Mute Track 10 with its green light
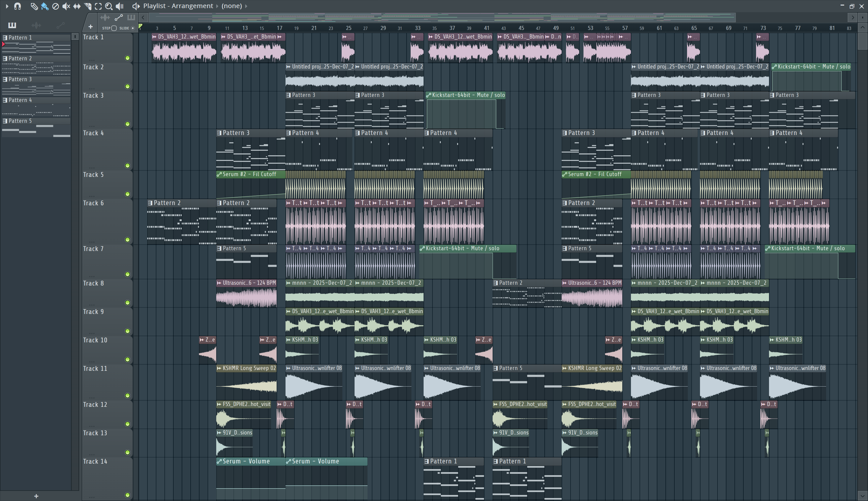This screenshot has width=868, height=501. [127, 360]
